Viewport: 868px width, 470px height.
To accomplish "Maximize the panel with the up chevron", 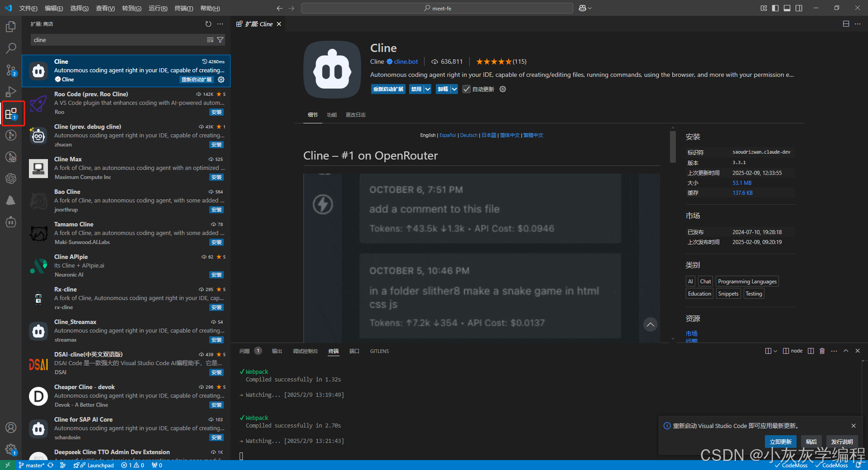I will [846, 351].
